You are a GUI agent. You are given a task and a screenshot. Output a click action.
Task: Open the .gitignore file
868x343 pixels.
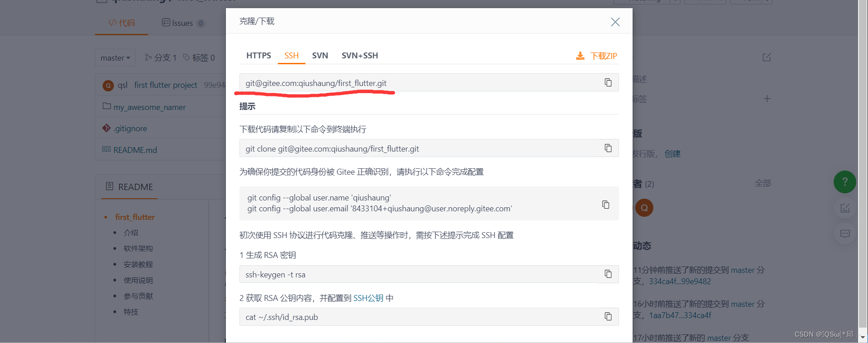coord(130,129)
